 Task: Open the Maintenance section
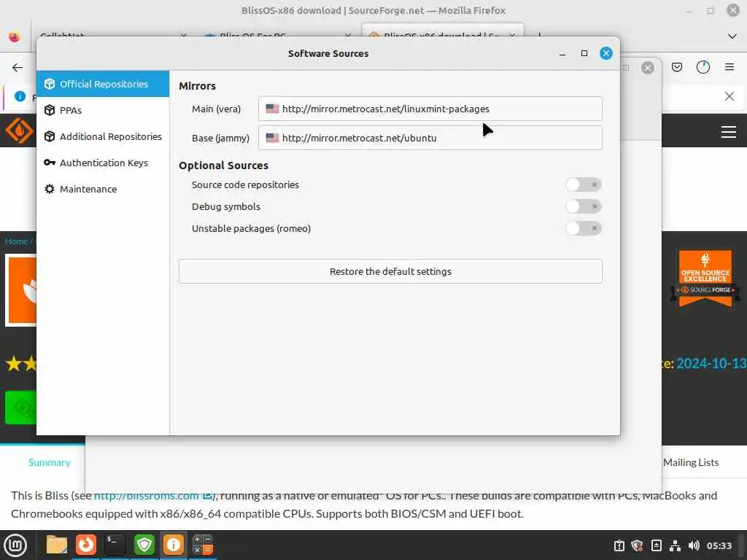(x=102, y=189)
